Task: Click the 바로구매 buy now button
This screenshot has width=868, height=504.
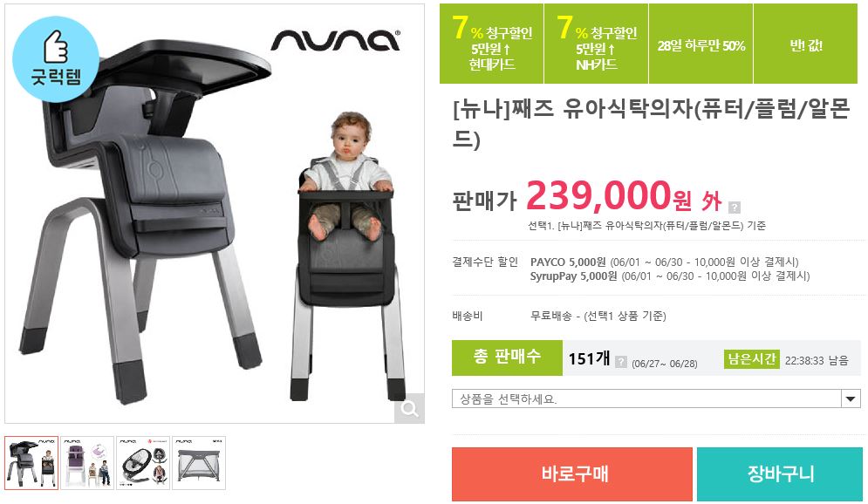Action: tap(572, 474)
